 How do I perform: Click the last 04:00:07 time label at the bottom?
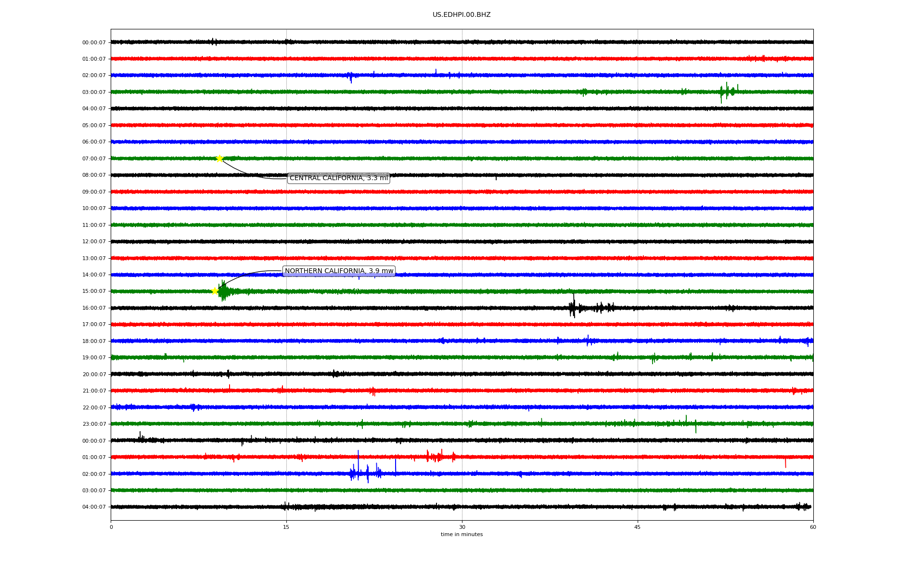coord(94,507)
